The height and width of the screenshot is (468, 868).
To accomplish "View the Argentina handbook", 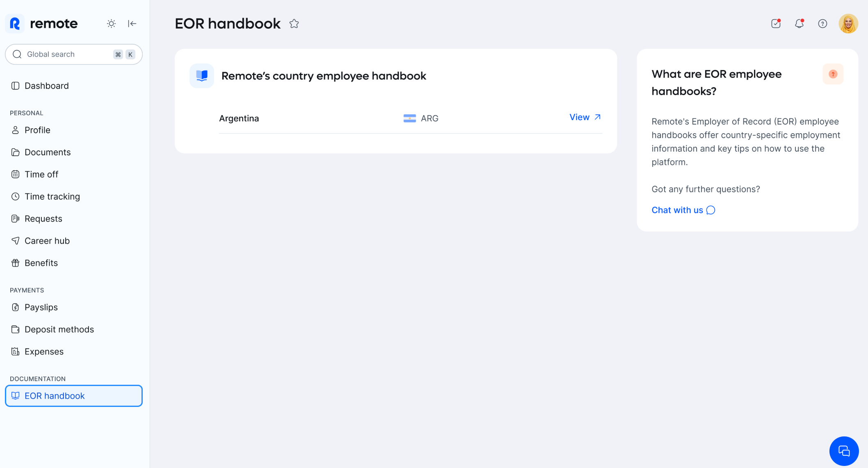I will pos(585,117).
